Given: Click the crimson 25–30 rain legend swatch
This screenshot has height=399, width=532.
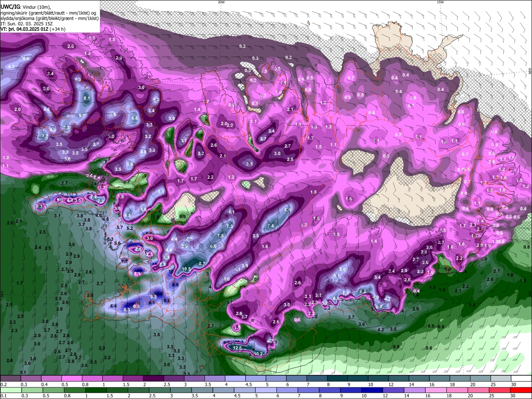Looking at the screenshot, I should click(500, 390).
